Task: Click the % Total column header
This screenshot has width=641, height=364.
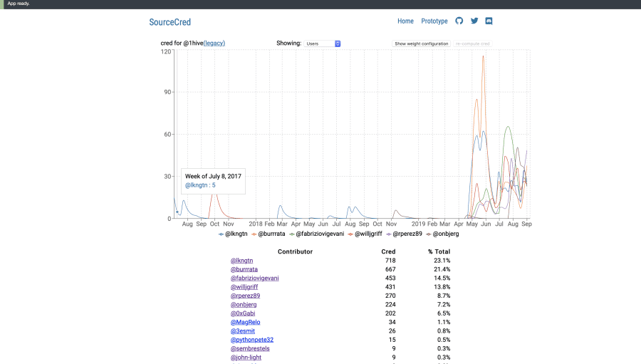Action: coord(439,251)
